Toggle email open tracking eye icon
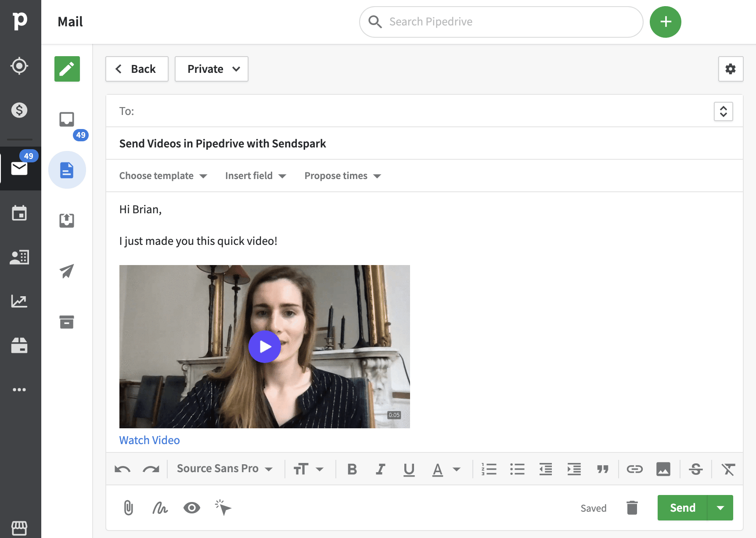This screenshot has width=756, height=538. tap(192, 508)
